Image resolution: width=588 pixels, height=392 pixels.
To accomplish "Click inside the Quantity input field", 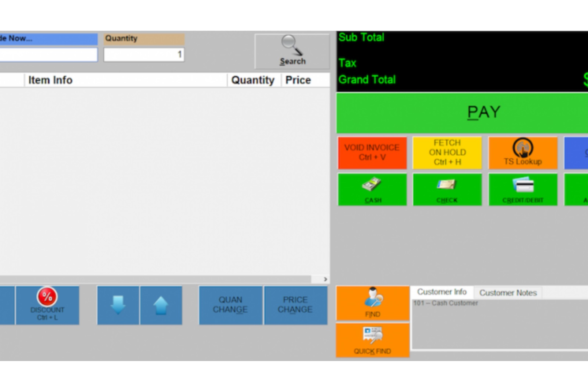I will click(x=143, y=54).
